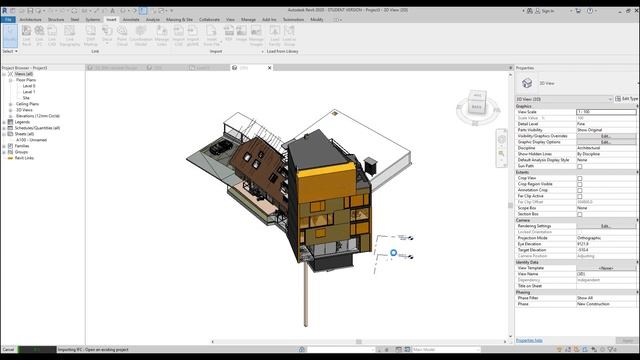640x360 pixels.
Task: Click the Link Topography ribbon icon
Action: point(70,36)
